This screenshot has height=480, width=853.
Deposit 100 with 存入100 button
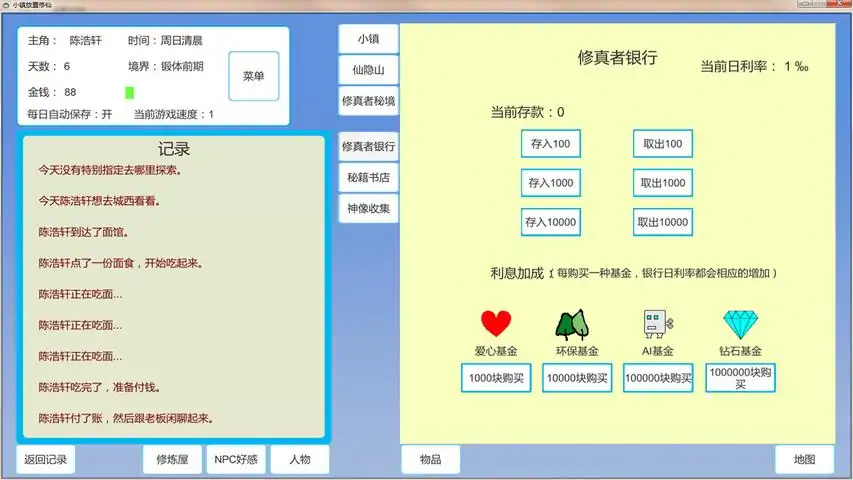550,144
